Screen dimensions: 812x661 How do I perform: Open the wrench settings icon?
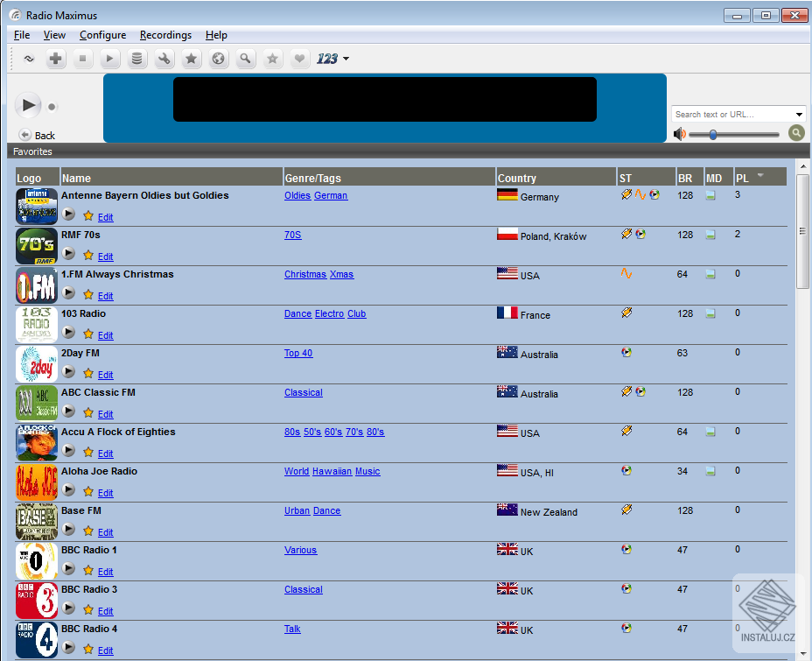tap(164, 59)
